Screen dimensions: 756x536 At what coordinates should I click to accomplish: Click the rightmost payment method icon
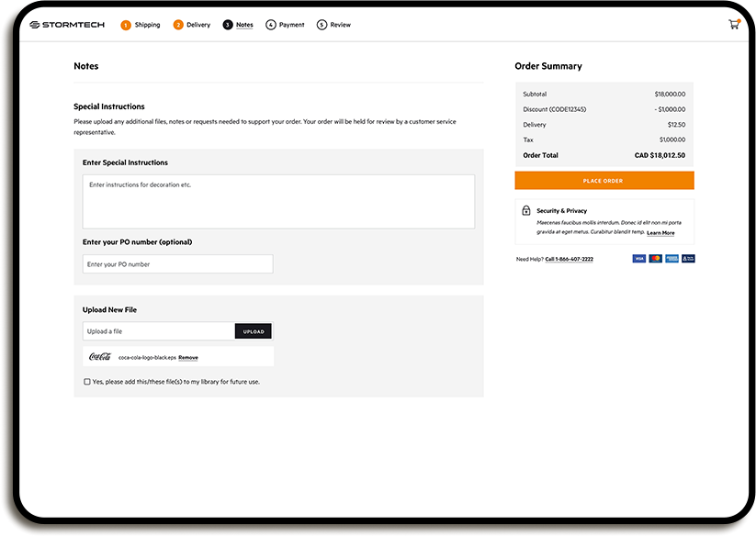pos(690,259)
